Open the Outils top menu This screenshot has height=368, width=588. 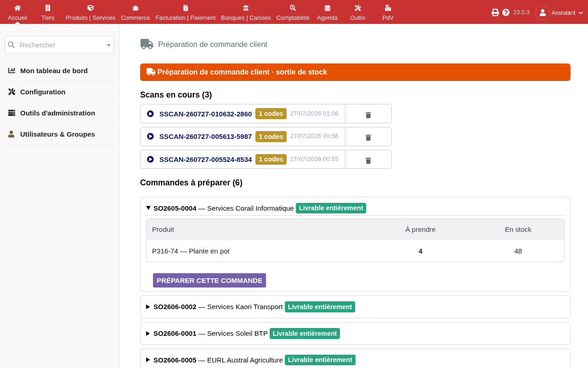[x=357, y=12]
